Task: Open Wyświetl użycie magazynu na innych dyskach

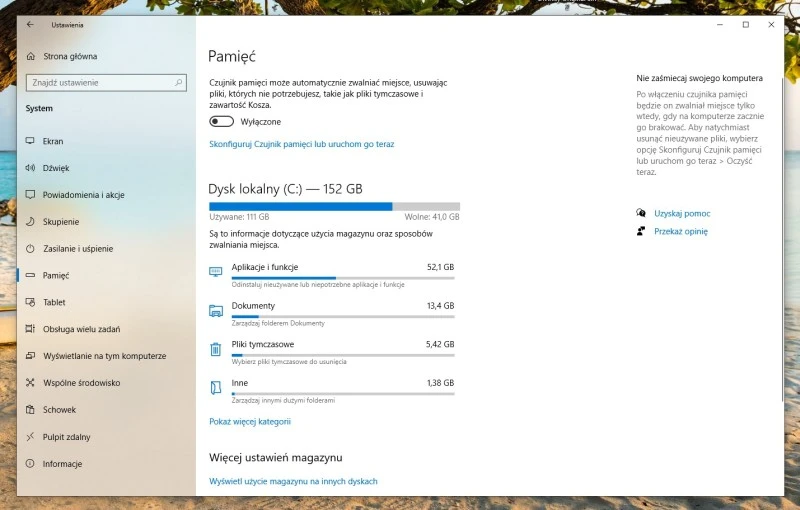Action: (293, 481)
